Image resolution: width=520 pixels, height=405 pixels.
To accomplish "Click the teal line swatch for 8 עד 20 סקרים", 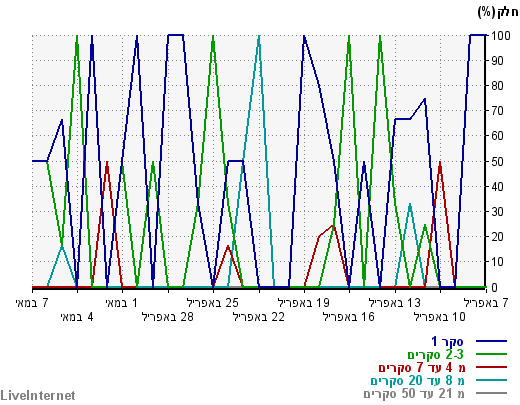I will tap(491, 380).
